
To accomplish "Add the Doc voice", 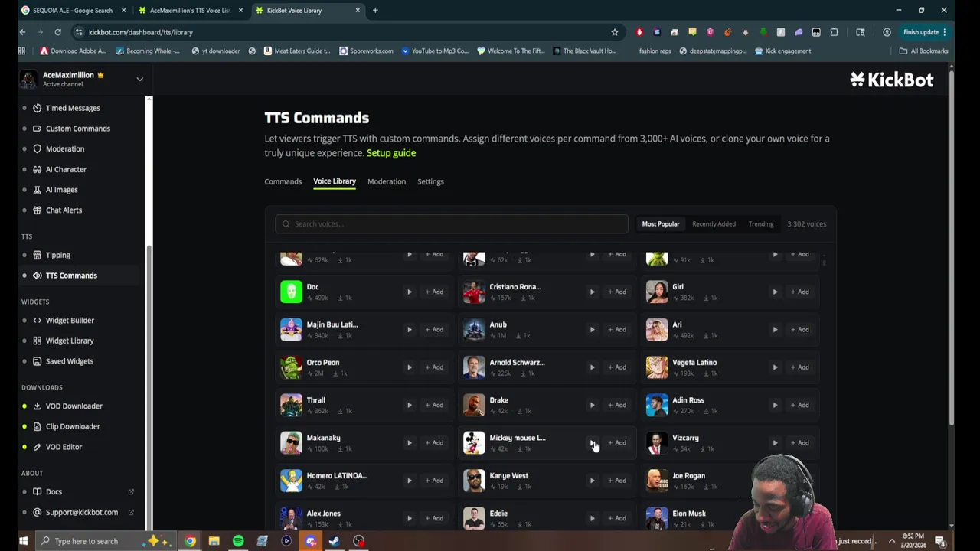I will [434, 292].
